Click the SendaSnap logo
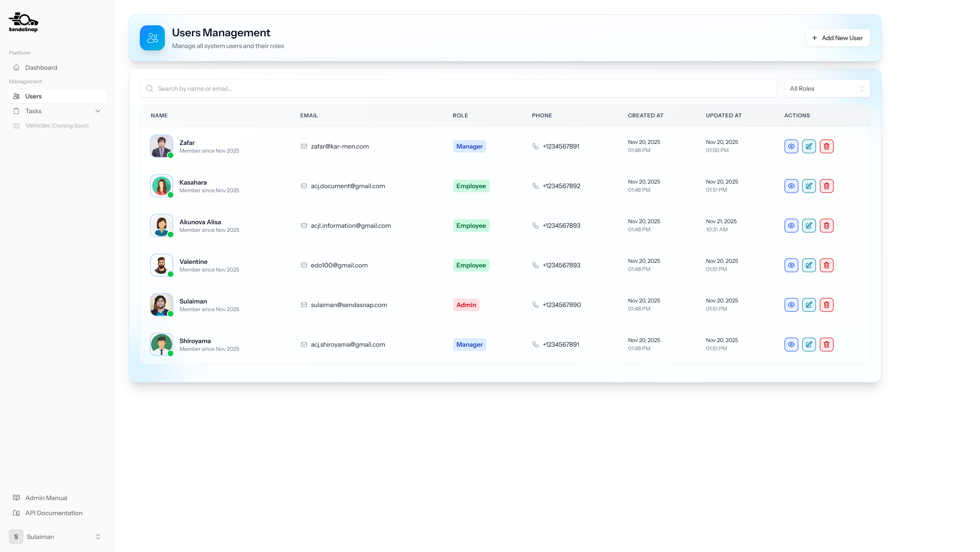This screenshot has width=980, height=552. pos(23,22)
